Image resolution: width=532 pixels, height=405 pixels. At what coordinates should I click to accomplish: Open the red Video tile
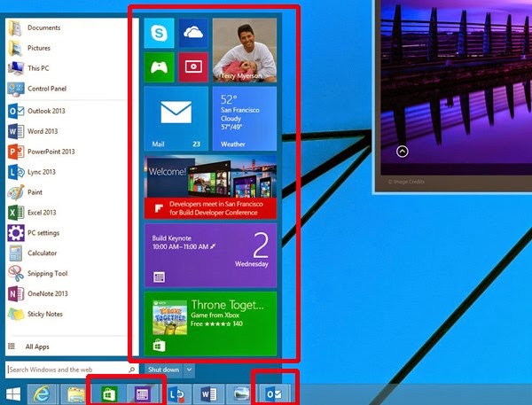click(x=193, y=67)
